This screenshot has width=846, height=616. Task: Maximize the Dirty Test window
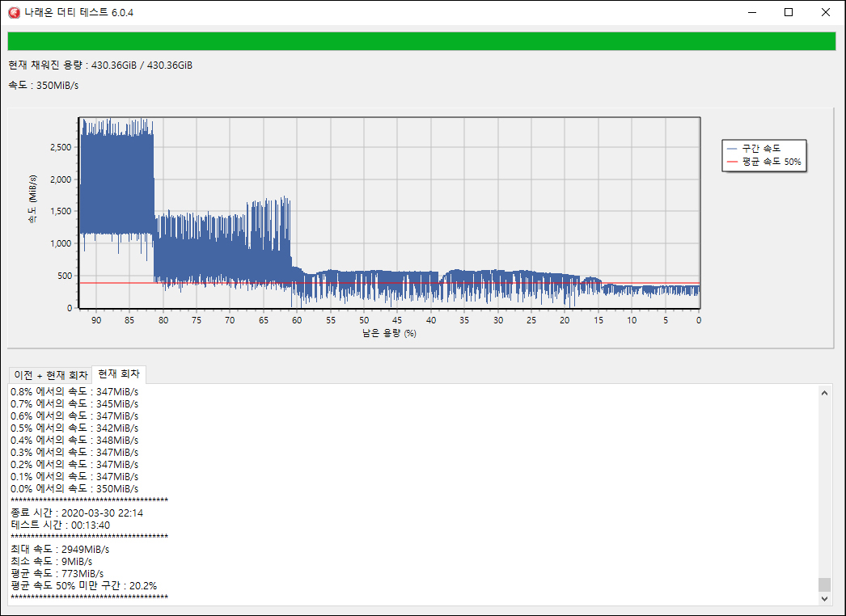pyautogui.click(x=789, y=12)
